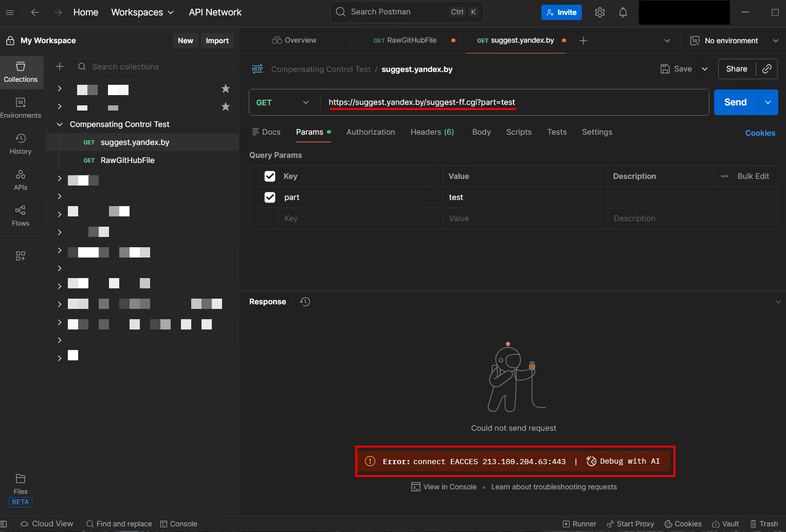The height and width of the screenshot is (532, 786).
Task: Click the notifications bell icon
Action: (623, 12)
